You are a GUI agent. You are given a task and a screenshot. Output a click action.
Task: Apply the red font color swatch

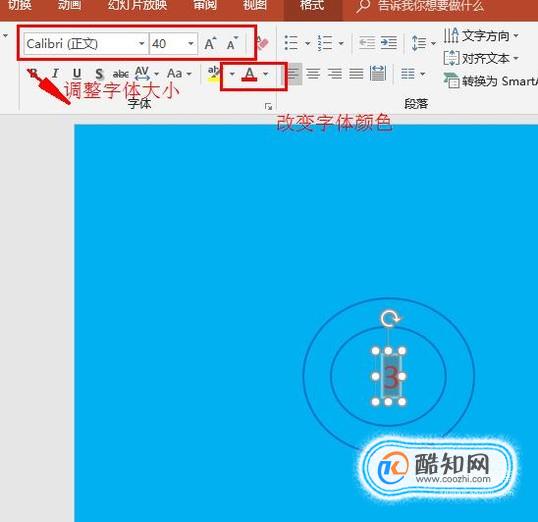[249, 73]
